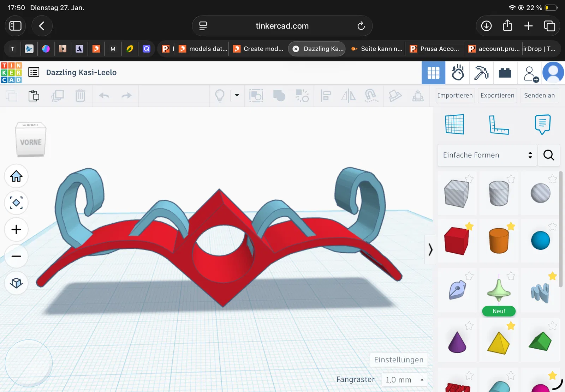
Task: Click the Exportieren button
Action: coord(497,96)
